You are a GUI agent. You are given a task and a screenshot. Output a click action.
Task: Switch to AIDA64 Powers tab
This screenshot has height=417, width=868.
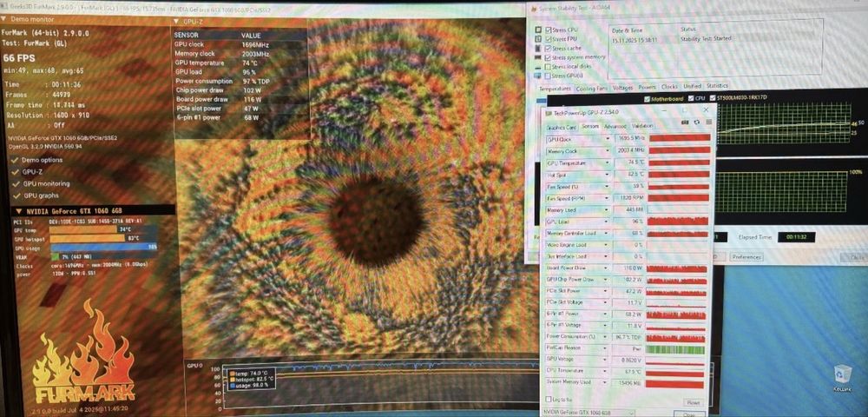click(x=647, y=87)
